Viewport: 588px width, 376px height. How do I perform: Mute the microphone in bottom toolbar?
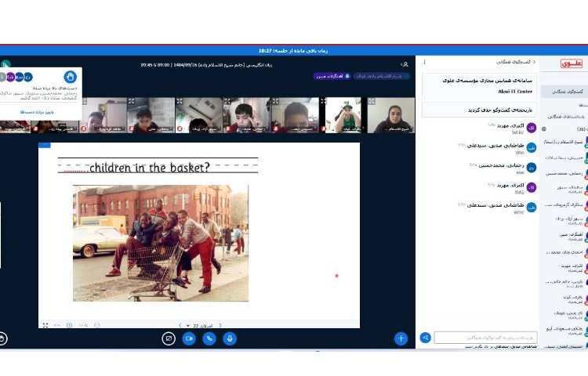[x=230, y=338]
